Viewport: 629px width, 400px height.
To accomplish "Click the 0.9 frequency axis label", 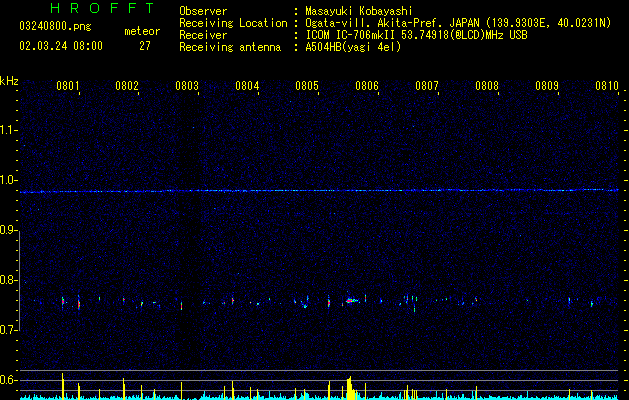I will [8, 230].
